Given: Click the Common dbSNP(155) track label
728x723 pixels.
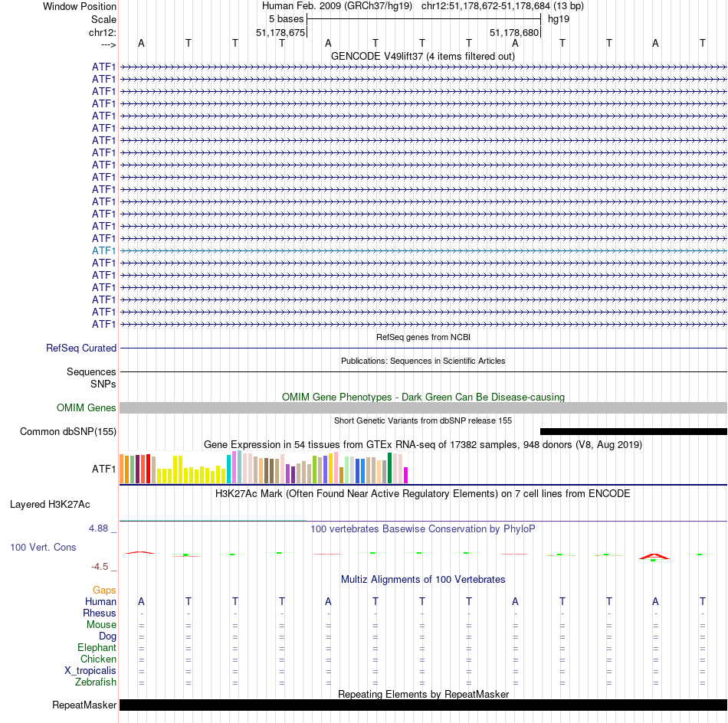Looking at the screenshot, I should click(68, 431).
